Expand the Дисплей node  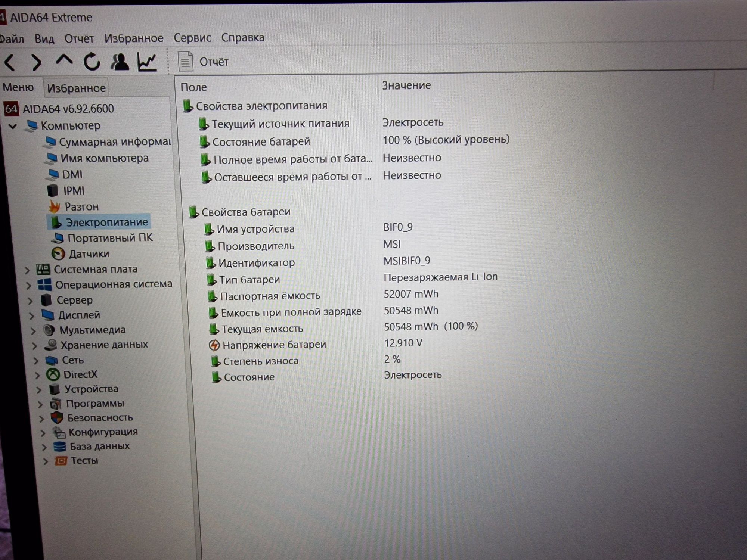pyautogui.click(x=32, y=316)
